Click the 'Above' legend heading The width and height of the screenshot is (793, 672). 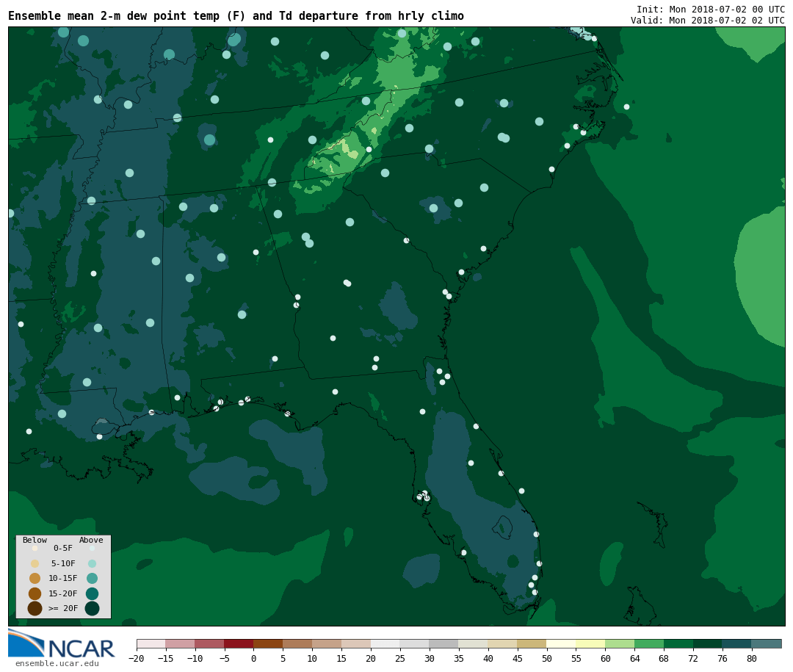click(91, 540)
